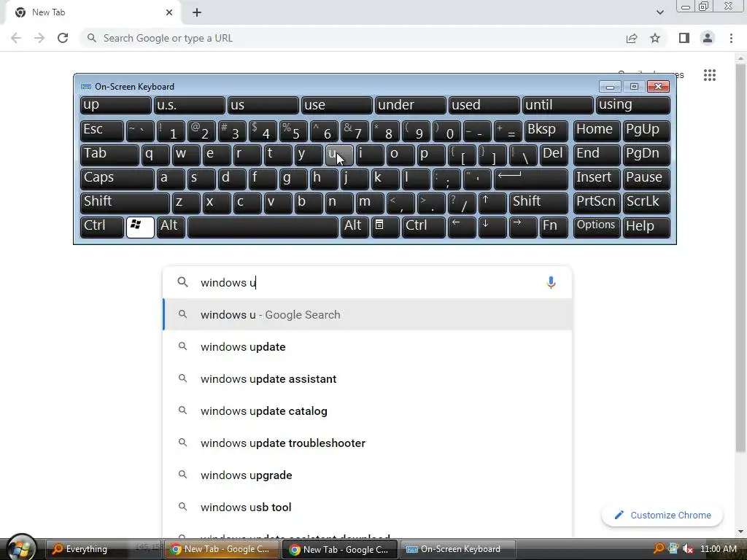Click the browser forward arrow
Image resolution: width=747 pixels, height=560 pixels.
pyautogui.click(x=39, y=38)
